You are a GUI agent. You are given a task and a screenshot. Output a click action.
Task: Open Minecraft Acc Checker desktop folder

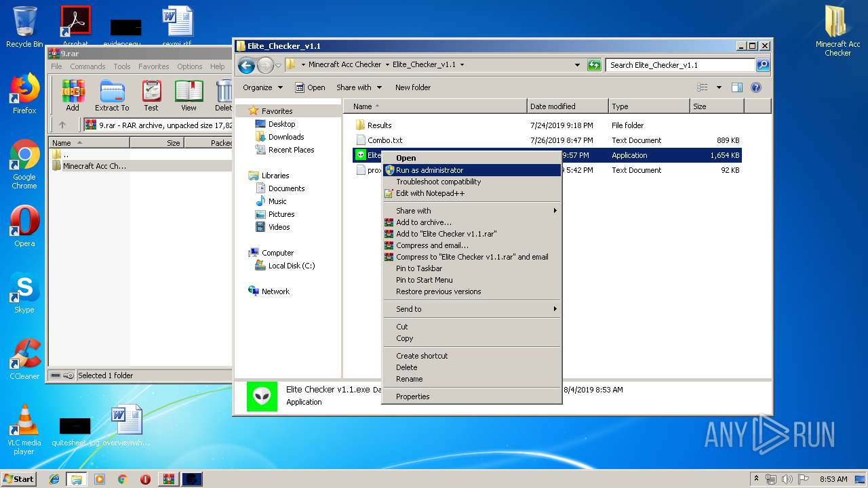click(x=837, y=30)
